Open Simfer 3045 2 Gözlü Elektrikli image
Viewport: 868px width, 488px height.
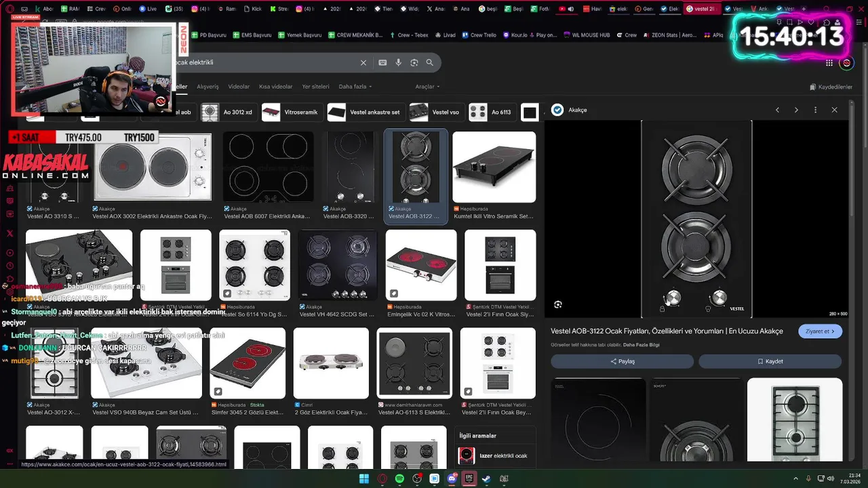[x=248, y=363]
